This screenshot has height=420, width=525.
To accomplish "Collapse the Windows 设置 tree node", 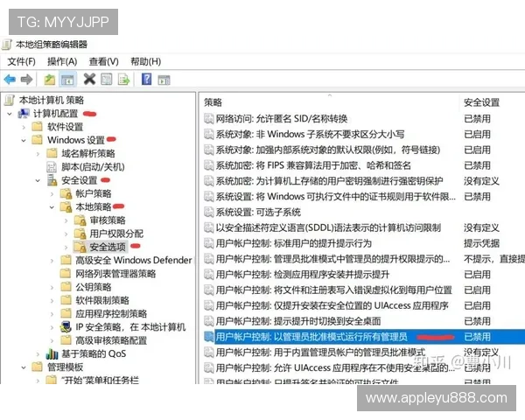I will pyautogui.click(x=24, y=140).
